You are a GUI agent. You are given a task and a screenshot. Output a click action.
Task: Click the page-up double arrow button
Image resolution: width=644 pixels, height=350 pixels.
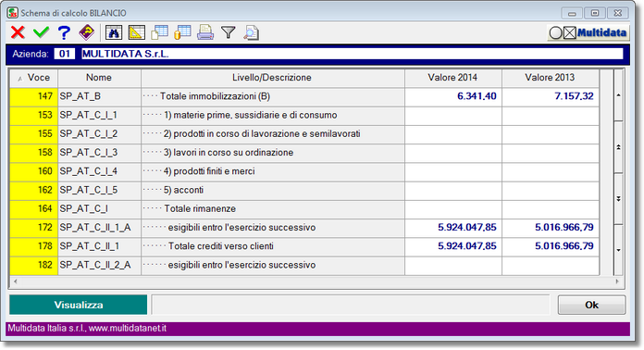pyautogui.click(x=618, y=147)
